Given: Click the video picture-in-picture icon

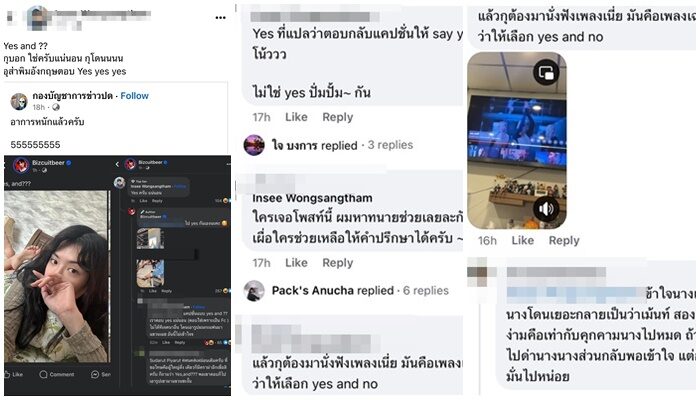Looking at the screenshot, I should coord(546,72).
